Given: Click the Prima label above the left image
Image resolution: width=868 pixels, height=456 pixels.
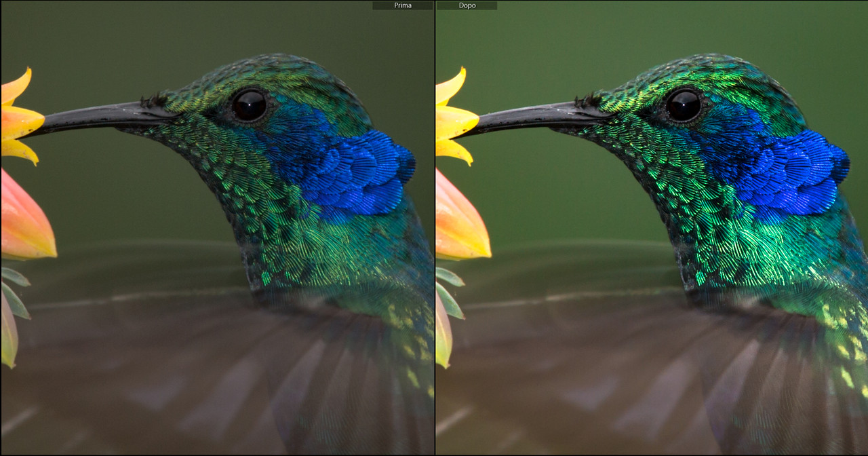Looking at the screenshot, I should tap(402, 5).
